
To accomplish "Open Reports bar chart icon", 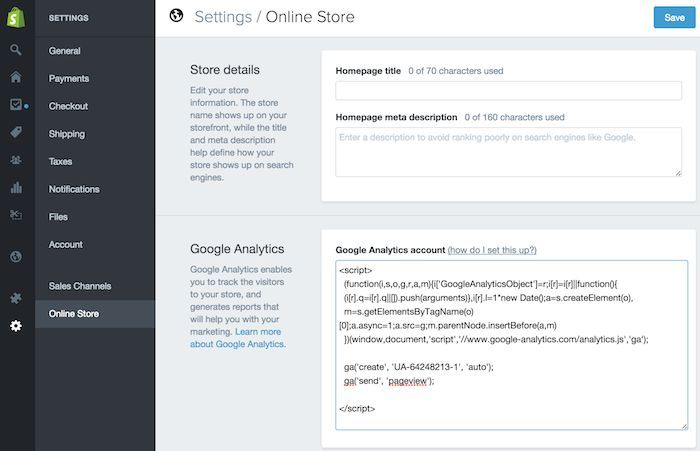I will (x=16, y=187).
